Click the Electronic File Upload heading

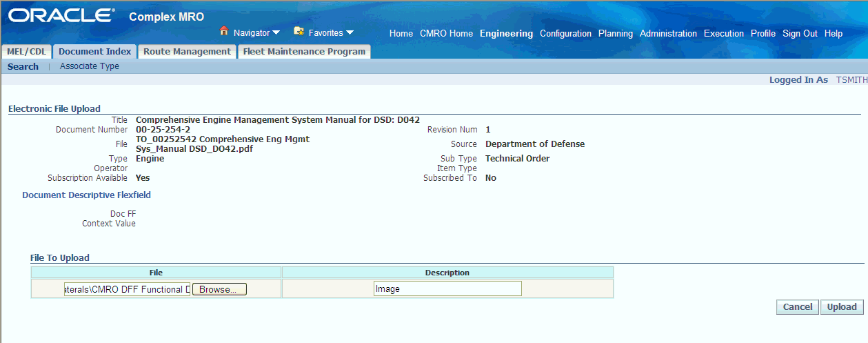tap(54, 108)
